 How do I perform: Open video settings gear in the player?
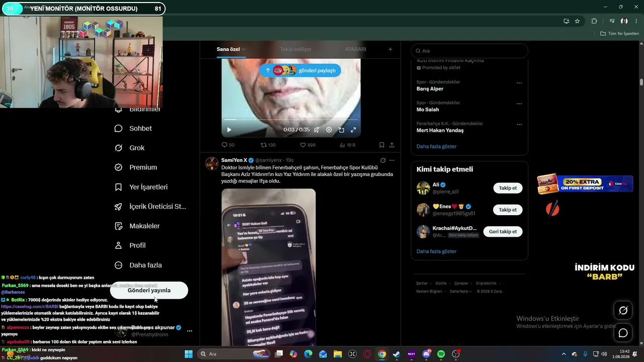tap(329, 130)
